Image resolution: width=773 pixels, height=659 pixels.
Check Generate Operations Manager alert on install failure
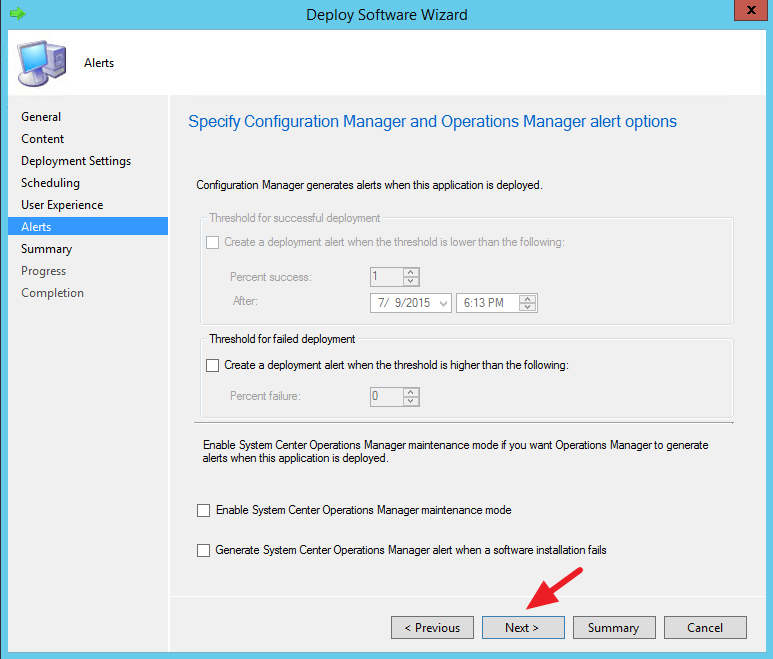[204, 550]
